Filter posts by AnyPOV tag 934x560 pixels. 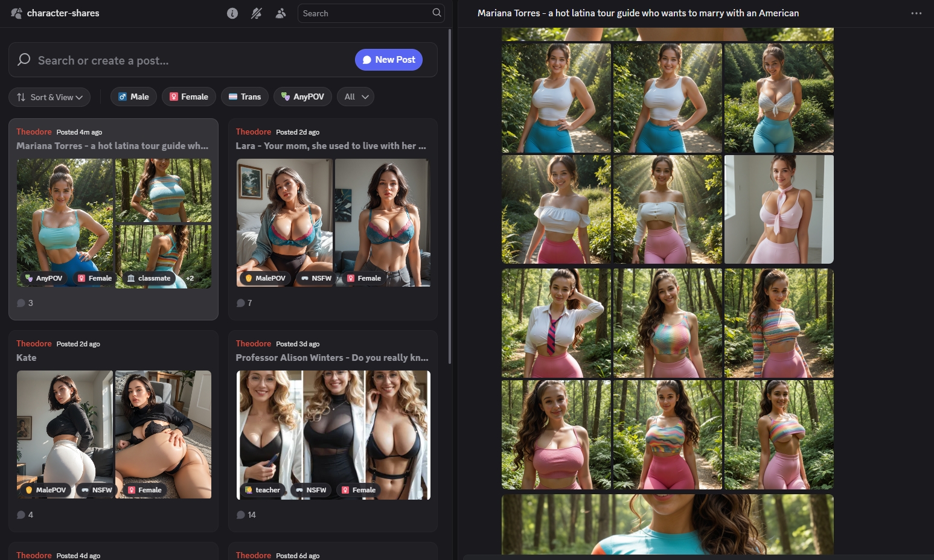pos(302,97)
